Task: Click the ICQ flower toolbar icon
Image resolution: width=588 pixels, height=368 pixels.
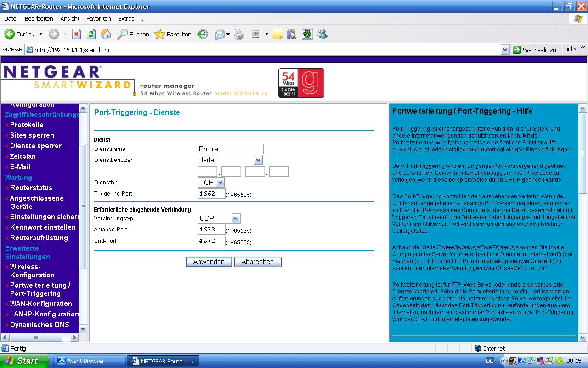Action: (307, 34)
